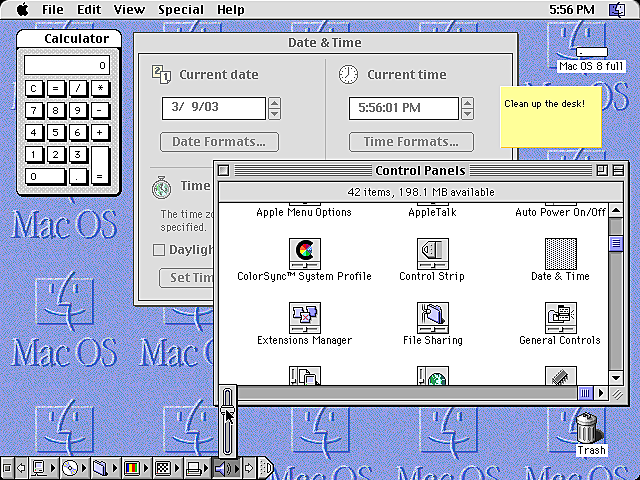The image size is (640, 480).
Task: Select the File Sharing icon in Control Panels window
Action: [433, 317]
